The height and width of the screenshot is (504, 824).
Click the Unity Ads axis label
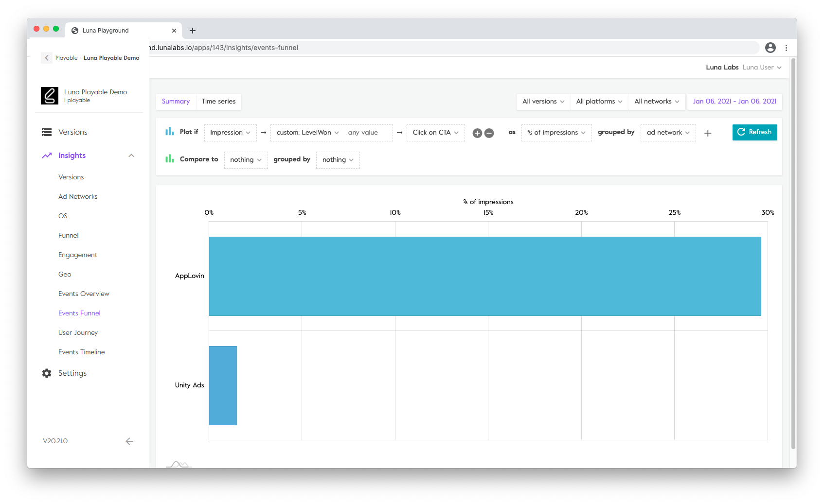point(190,385)
